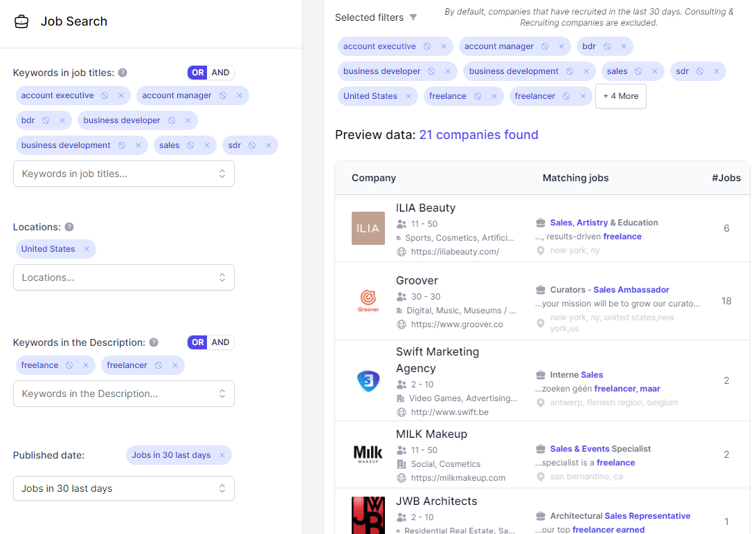Show help for Locations filter
Viewport: 756px width, 534px height.
pos(69,227)
